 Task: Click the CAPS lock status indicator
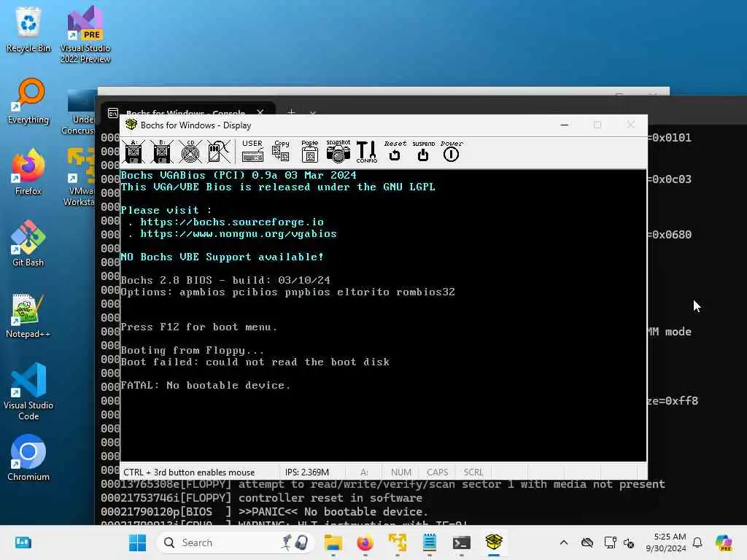point(438,472)
